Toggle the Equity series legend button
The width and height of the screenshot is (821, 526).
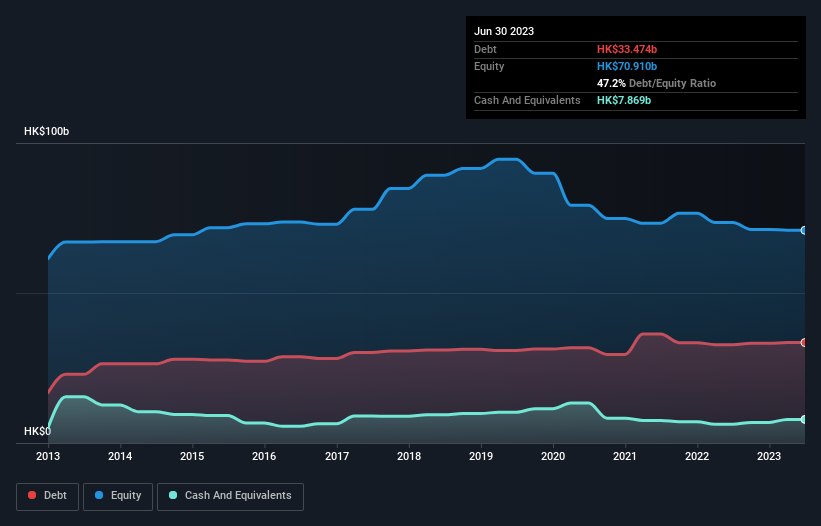click(118, 496)
